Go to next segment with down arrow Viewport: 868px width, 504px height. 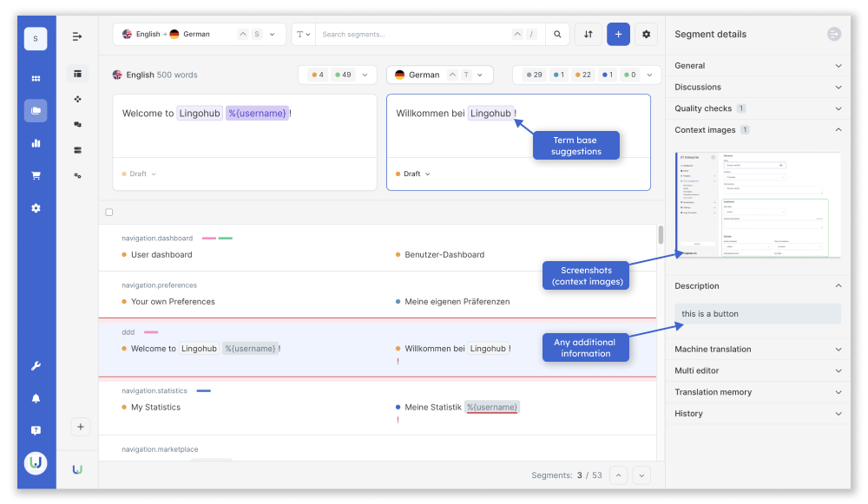[x=641, y=475]
